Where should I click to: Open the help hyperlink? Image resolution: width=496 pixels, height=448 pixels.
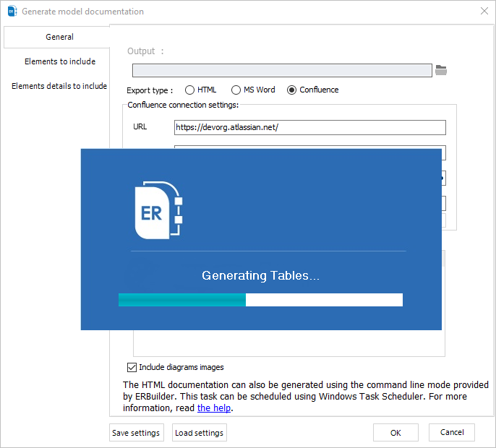214,408
